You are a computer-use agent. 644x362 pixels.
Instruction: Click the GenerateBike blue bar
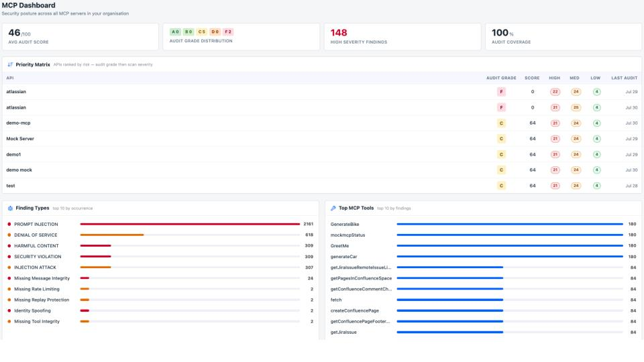pyautogui.click(x=510, y=224)
